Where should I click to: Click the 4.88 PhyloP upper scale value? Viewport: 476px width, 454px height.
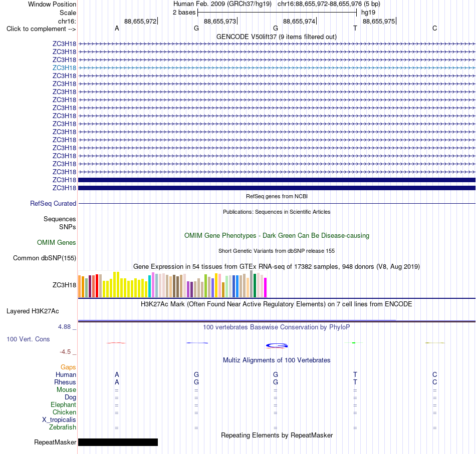click(64, 327)
